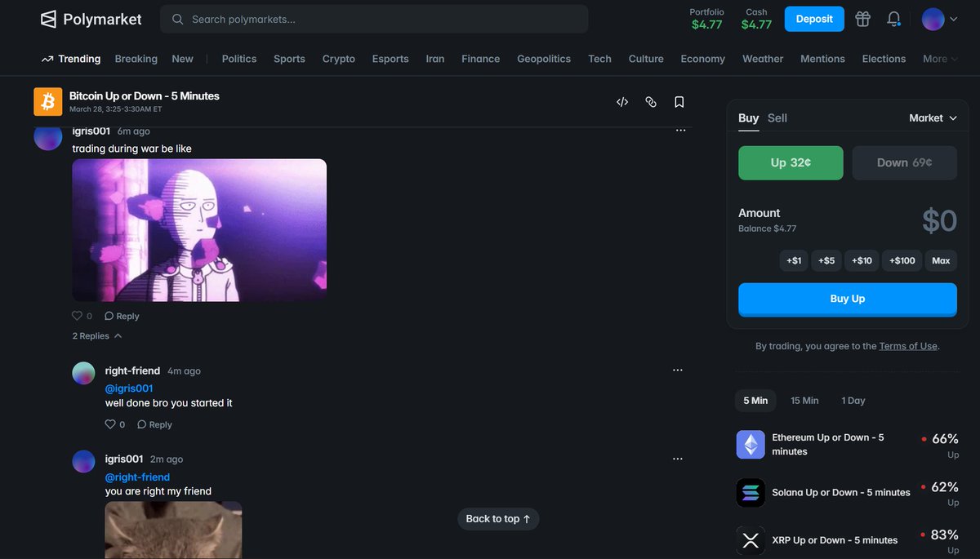Copy the market link icon
The width and height of the screenshot is (980, 559).
click(x=651, y=102)
